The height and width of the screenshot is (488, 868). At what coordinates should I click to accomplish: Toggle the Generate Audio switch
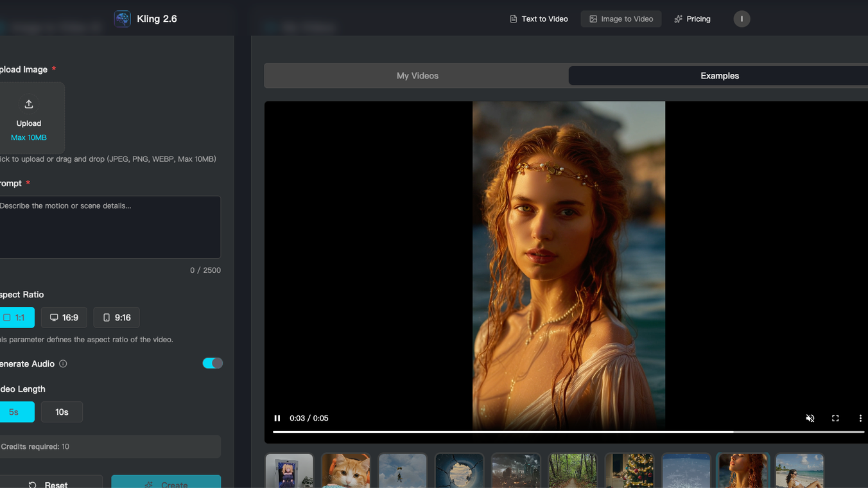[x=213, y=363]
